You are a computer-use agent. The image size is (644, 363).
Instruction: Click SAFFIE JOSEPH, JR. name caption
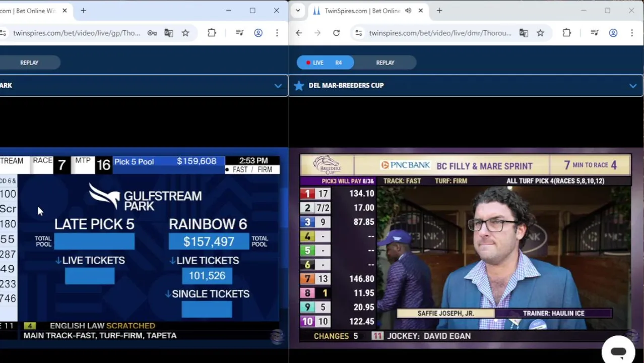coord(446,313)
